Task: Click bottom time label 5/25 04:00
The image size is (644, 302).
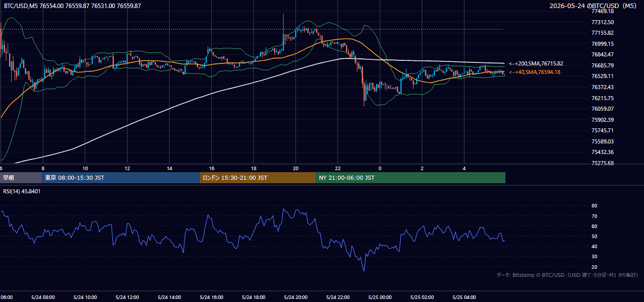Action: coord(464,297)
